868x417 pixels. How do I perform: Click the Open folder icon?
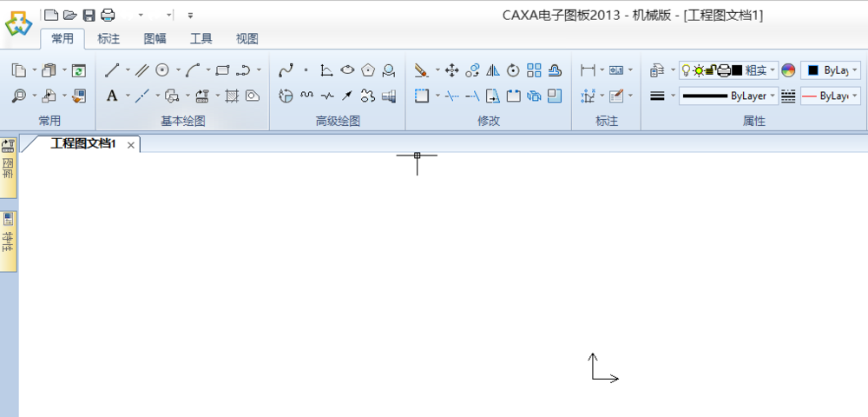(69, 15)
